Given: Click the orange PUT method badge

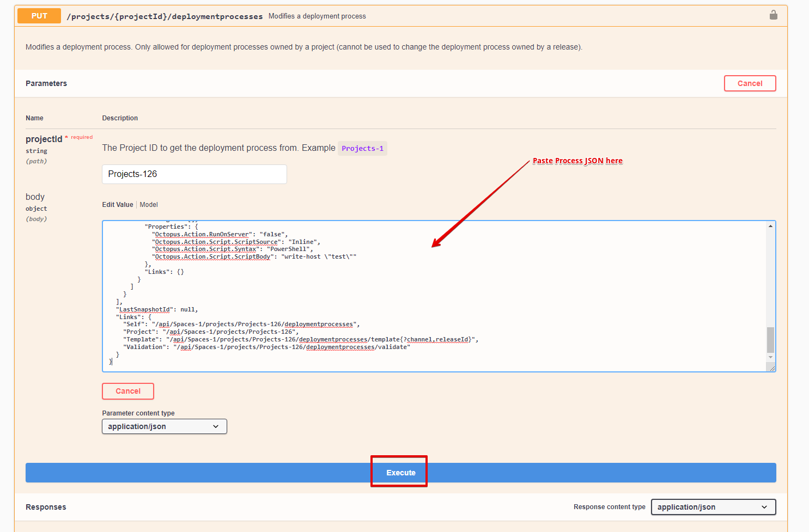Looking at the screenshot, I should pyautogui.click(x=39, y=16).
